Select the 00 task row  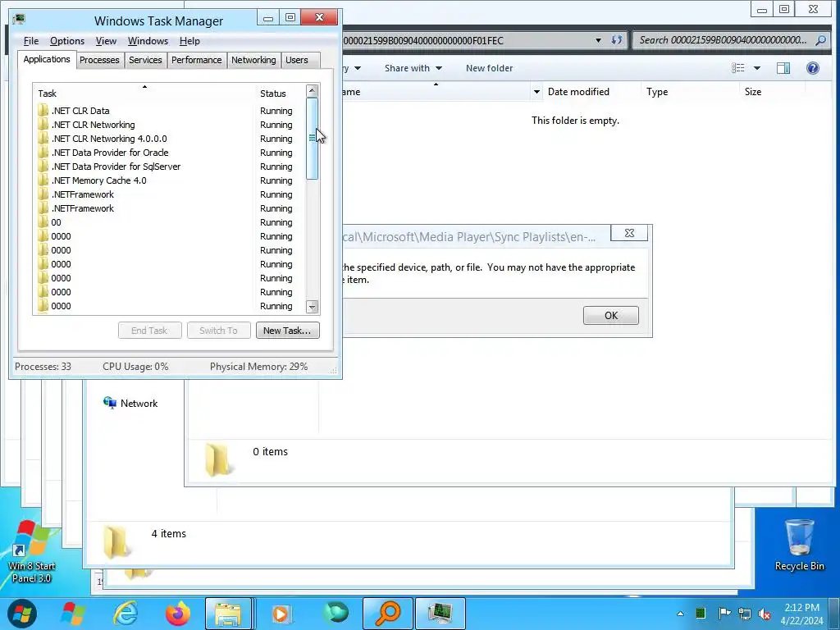point(168,222)
